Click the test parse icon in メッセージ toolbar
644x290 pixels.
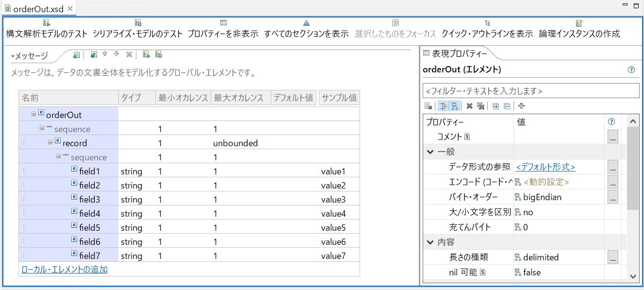(x=146, y=55)
